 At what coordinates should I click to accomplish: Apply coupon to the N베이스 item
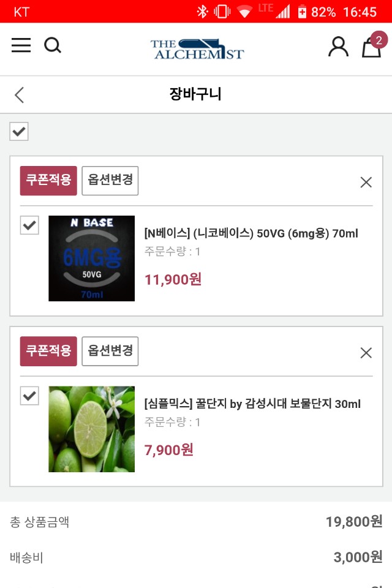point(48,181)
